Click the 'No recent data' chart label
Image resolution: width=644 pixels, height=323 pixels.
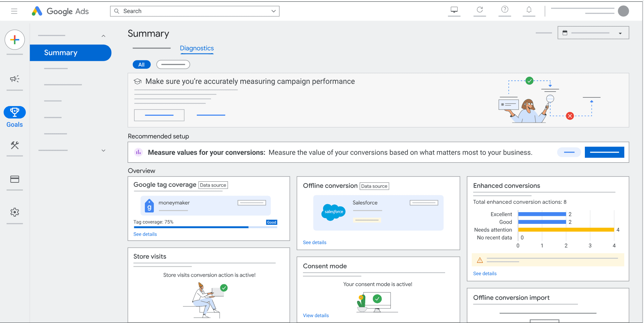494,238
